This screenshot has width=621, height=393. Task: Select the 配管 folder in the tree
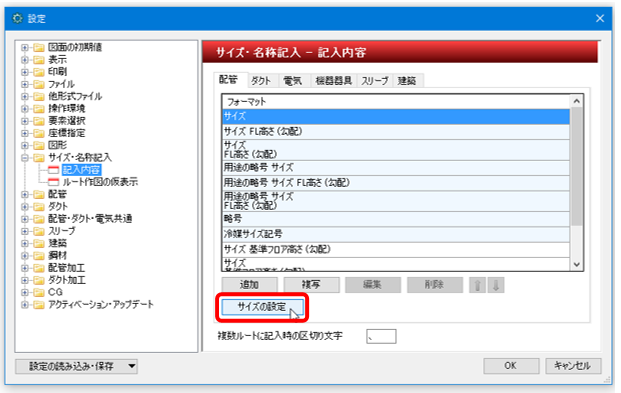pyautogui.click(x=57, y=195)
